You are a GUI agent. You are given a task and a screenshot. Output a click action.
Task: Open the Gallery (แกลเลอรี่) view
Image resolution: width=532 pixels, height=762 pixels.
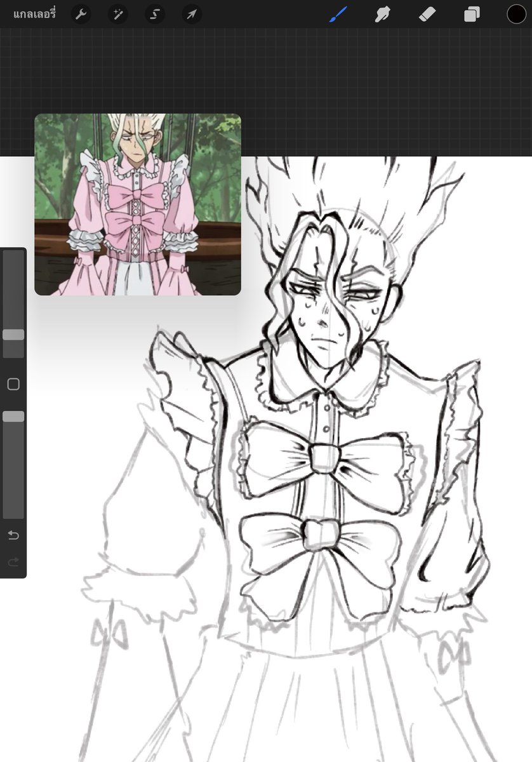pyautogui.click(x=34, y=14)
